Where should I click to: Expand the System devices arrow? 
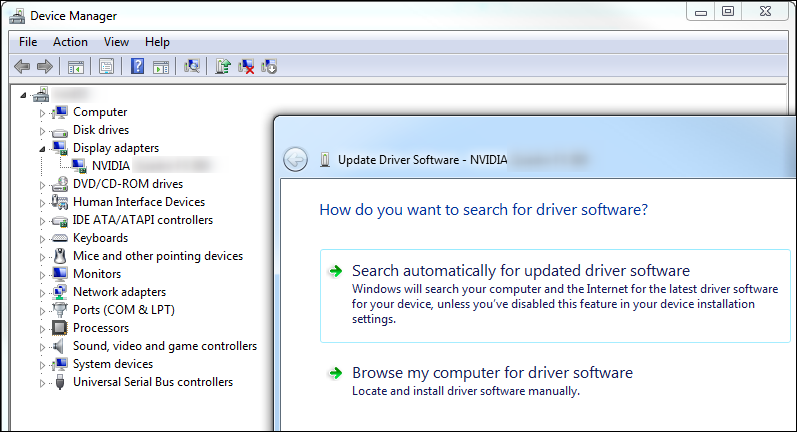pos(42,365)
